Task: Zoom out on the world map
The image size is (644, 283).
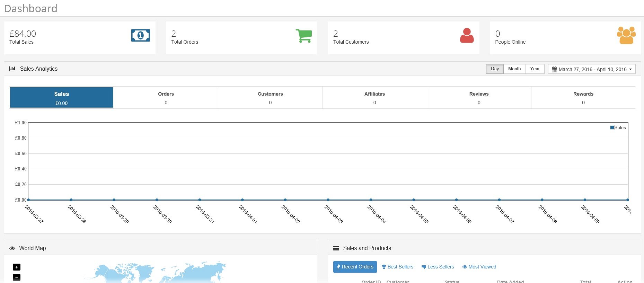Action: [x=17, y=277]
